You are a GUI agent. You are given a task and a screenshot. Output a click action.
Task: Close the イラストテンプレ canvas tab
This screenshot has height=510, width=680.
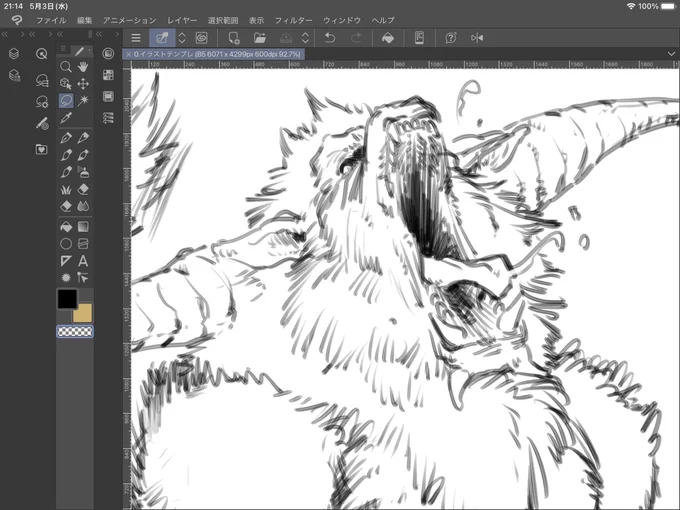[x=128, y=54]
